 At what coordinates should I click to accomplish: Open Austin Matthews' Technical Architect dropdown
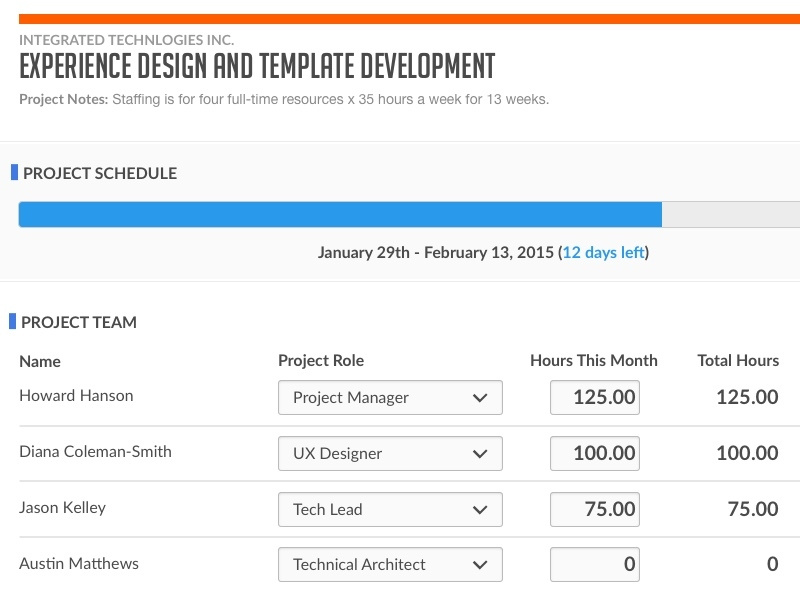[390, 564]
